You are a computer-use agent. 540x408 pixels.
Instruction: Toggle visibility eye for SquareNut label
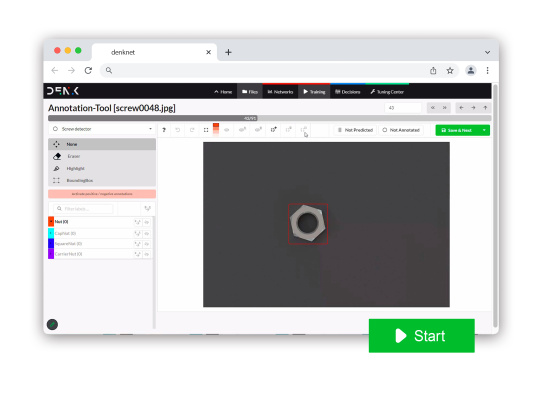click(x=147, y=244)
